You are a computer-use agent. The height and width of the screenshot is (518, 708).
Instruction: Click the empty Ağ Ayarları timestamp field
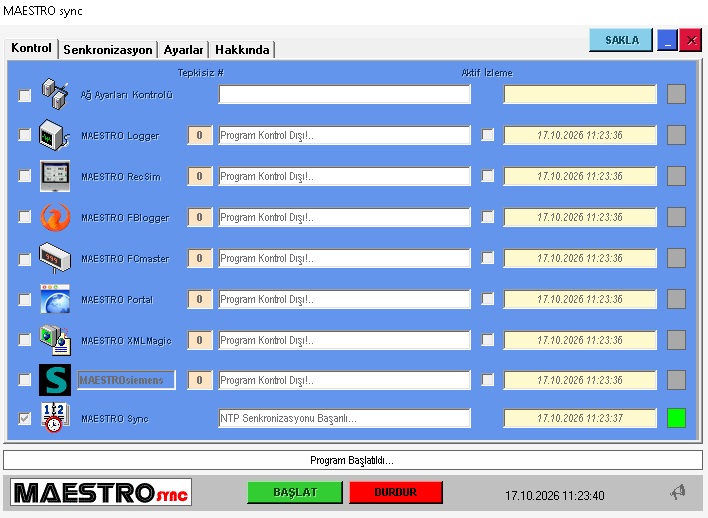point(580,94)
